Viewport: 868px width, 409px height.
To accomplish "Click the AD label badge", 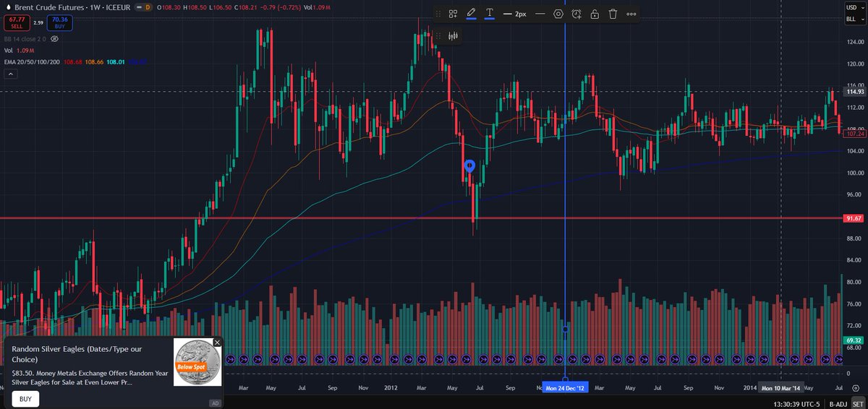I will point(215,403).
